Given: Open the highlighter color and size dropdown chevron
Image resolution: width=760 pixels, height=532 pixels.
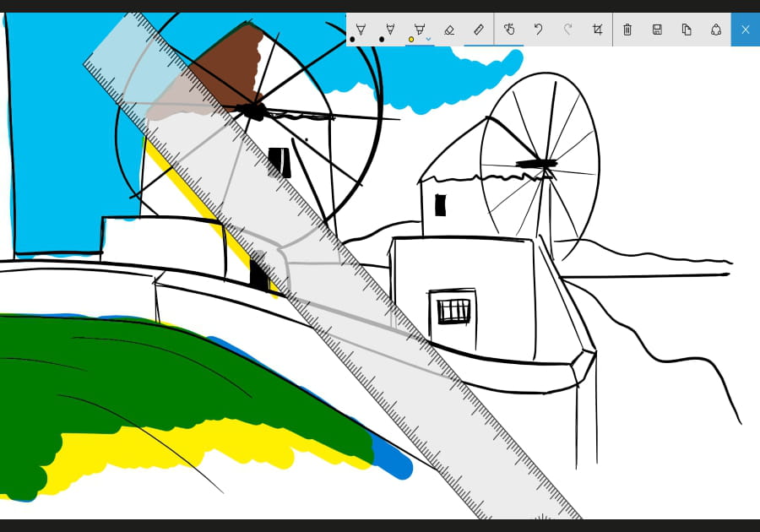Looking at the screenshot, I should 428,39.
